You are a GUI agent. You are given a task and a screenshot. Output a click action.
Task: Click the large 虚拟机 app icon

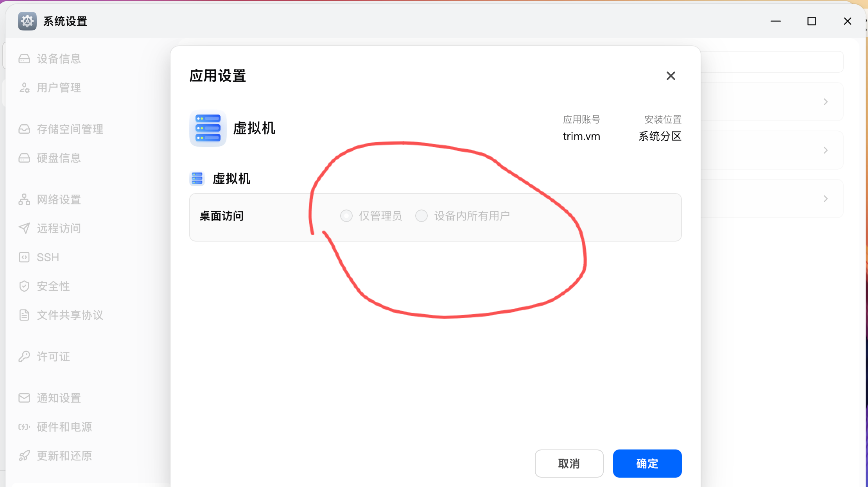pos(208,128)
